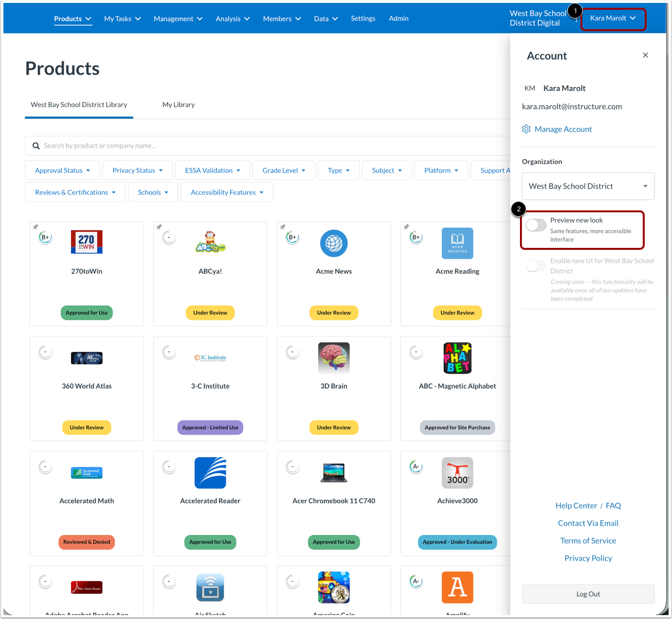Open the Management menu
Image resolution: width=672 pixels, height=619 pixels.
coord(178,19)
